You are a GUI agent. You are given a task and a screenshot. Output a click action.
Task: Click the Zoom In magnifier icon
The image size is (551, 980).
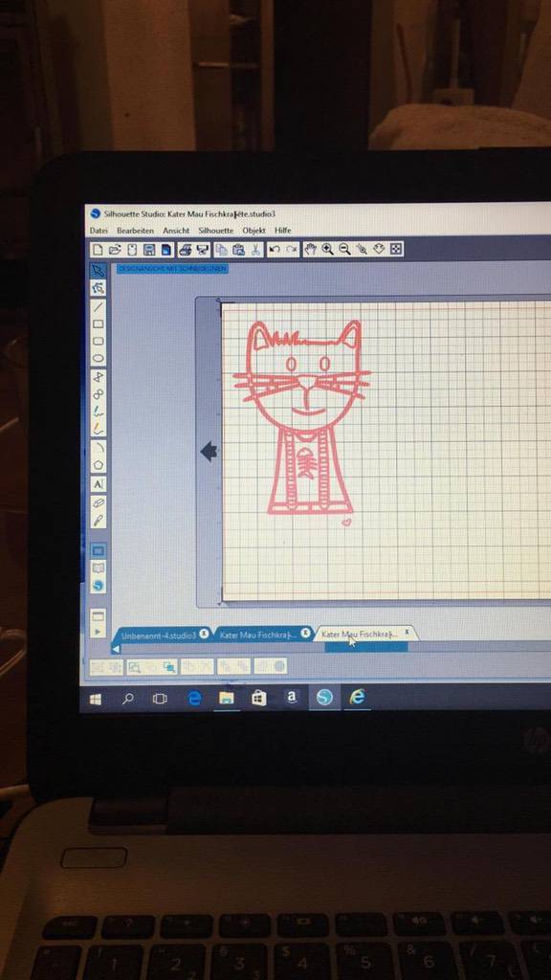[327, 250]
